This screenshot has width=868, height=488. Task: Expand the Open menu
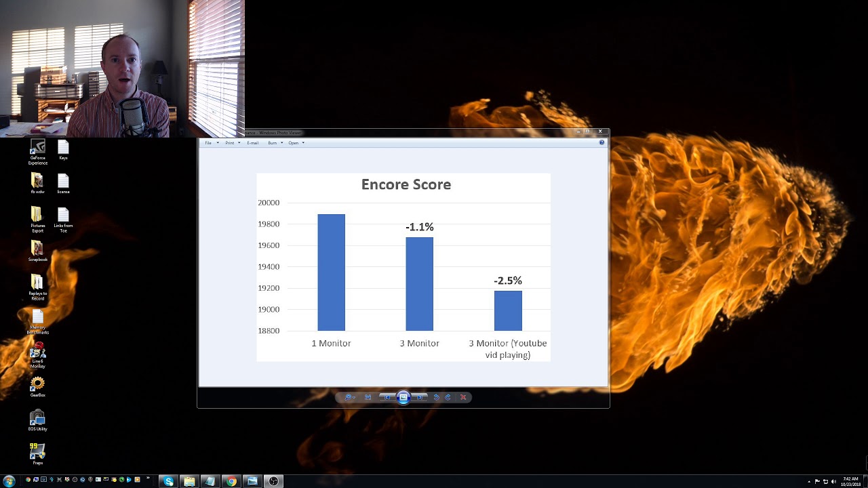click(x=296, y=143)
